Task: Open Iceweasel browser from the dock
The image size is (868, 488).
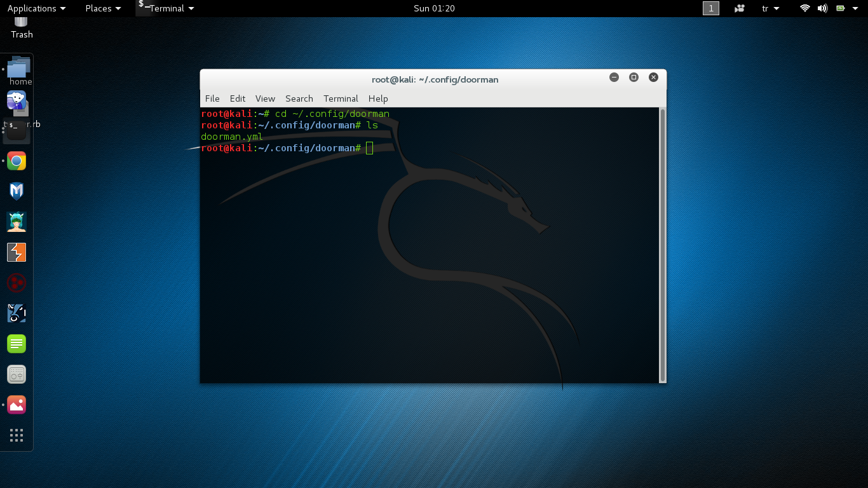Action: [17, 100]
